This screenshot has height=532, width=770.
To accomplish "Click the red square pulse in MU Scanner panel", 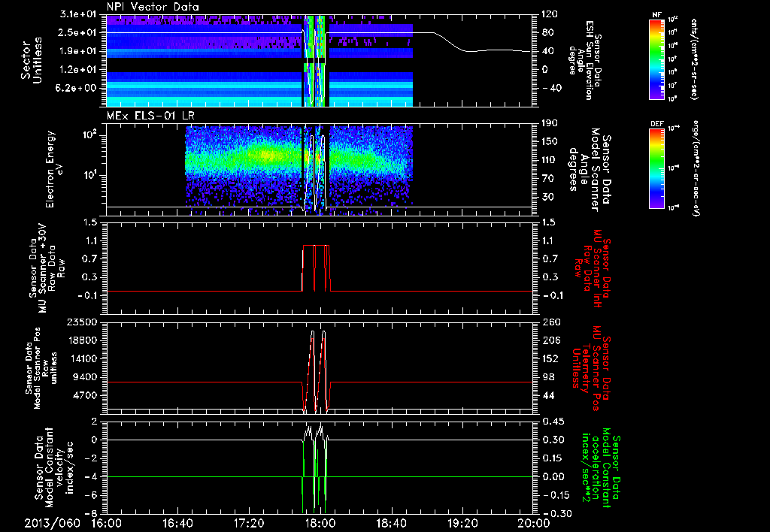I will (x=317, y=268).
